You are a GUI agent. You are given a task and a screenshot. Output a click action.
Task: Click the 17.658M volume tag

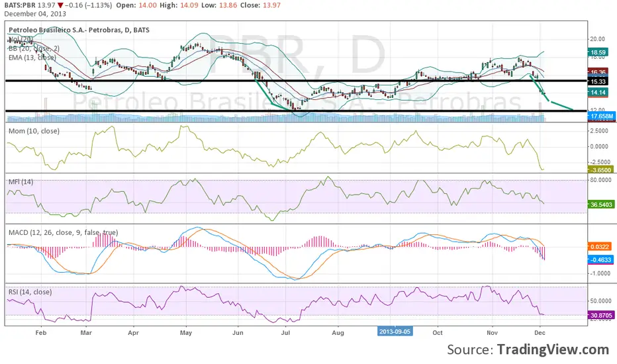(601, 116)
